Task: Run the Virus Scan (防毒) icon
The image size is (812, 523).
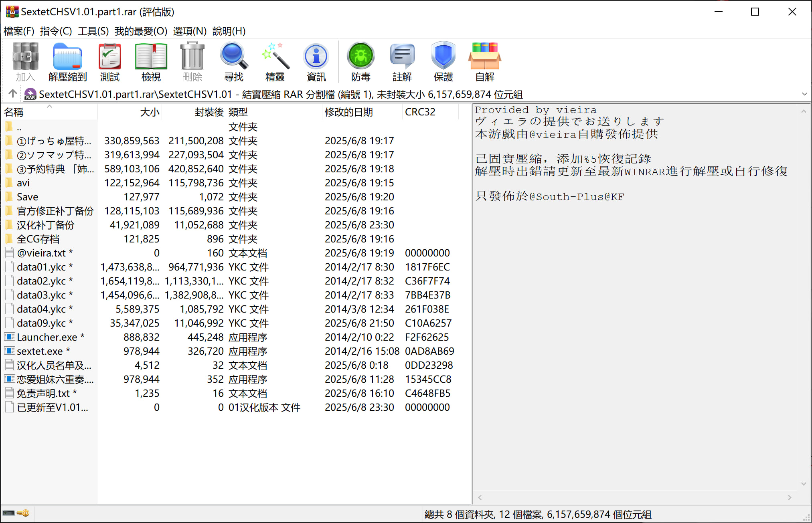Action: (360, 61)
